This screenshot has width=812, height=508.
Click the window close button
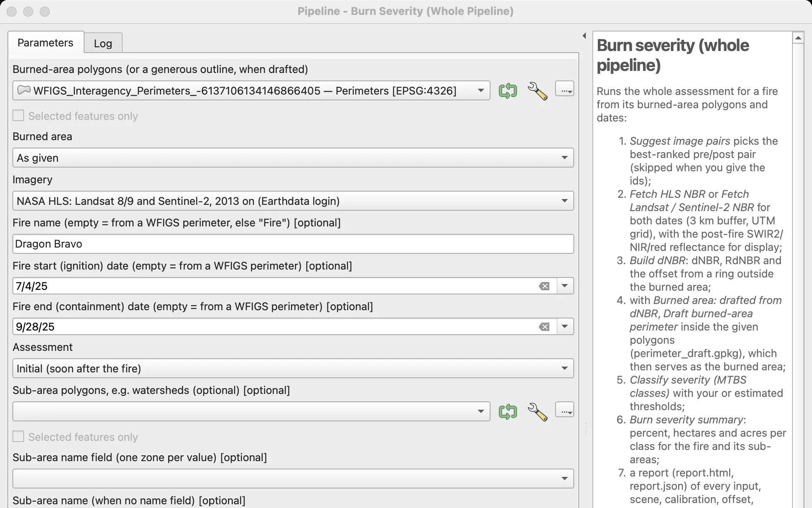point(12,12)
